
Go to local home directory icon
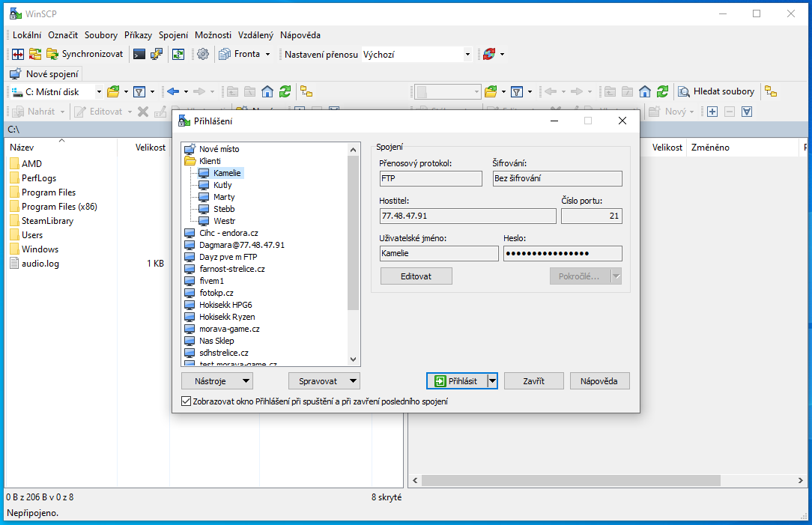point(267,91)
